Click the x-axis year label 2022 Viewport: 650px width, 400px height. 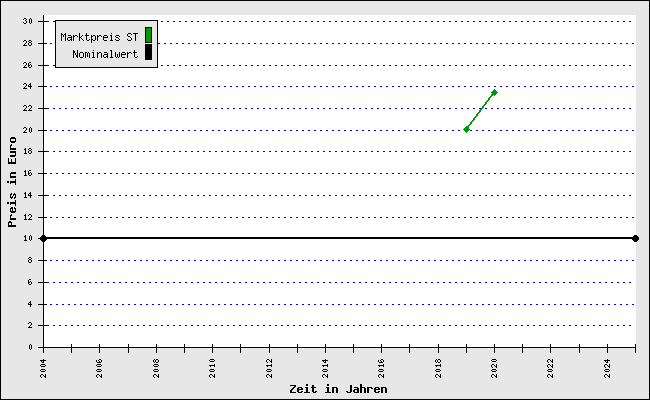pos(551,368)
